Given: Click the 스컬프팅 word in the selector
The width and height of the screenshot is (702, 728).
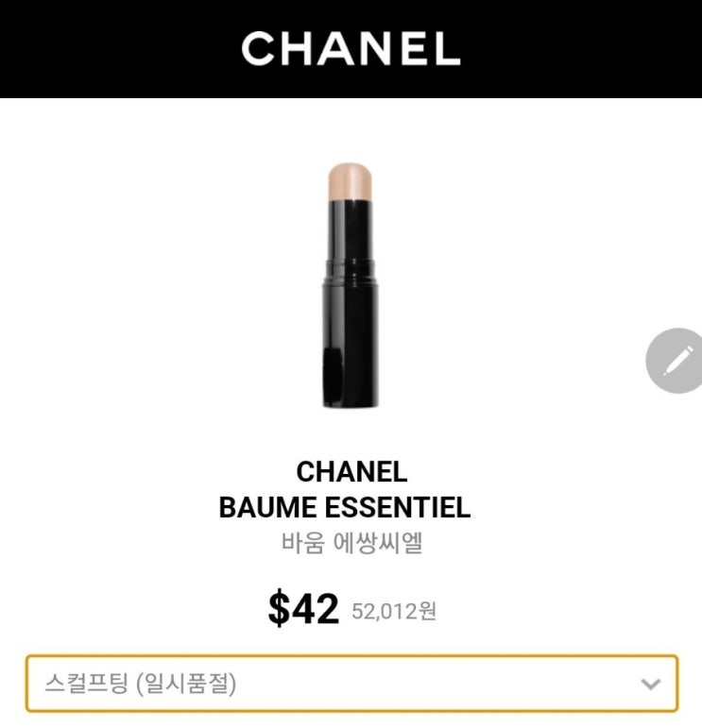Looking at the screenshot, I should [x=86, y=684].
